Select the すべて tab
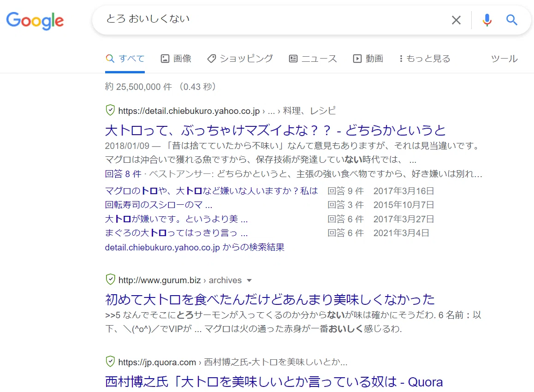This screenshot has height=392, width=534. point(125,59)
